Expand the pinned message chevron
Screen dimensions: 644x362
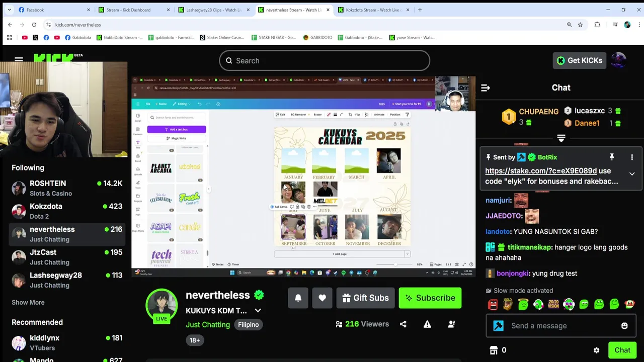[x=632, y=174]
